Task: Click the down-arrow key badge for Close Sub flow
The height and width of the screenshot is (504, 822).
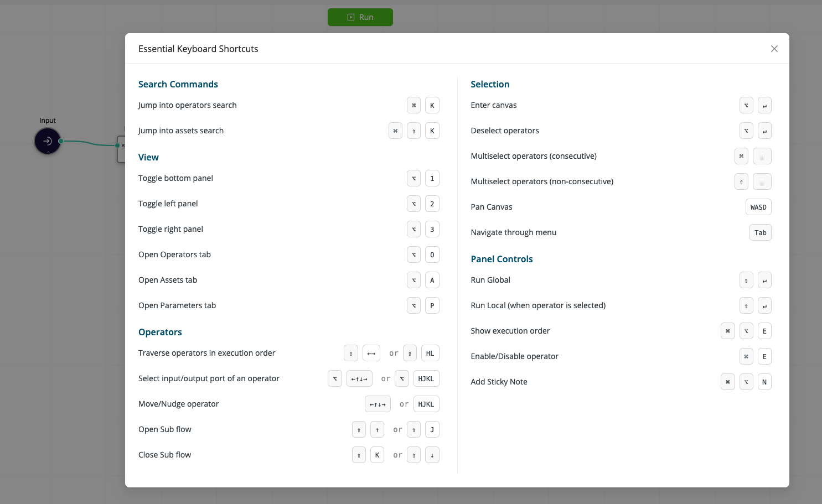Action: (432, 455)
